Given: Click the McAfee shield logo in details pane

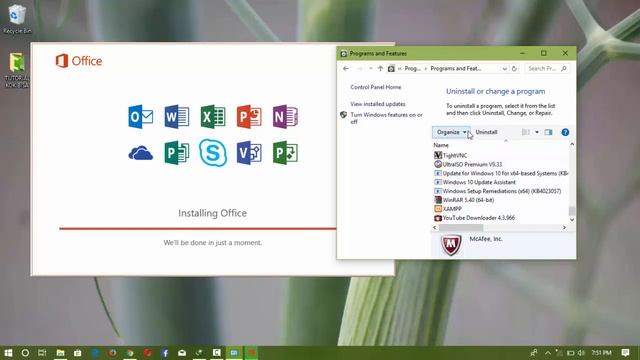Looking at the screenshot, I should 451,244.
